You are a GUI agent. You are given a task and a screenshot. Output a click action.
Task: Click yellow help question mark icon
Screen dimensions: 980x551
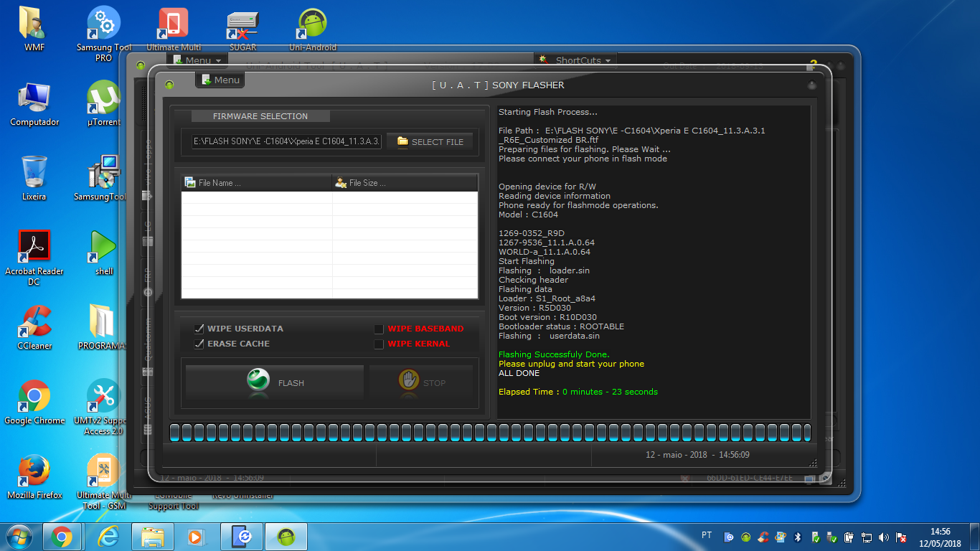click(x=814, y=65)
